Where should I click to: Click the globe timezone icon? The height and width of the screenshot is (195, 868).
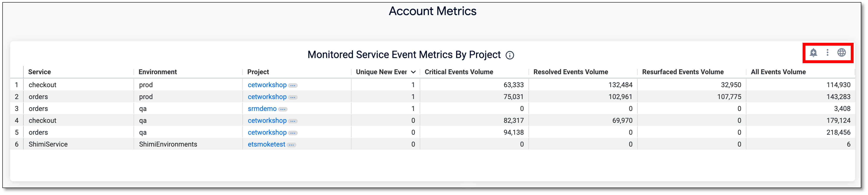point(841,53)
